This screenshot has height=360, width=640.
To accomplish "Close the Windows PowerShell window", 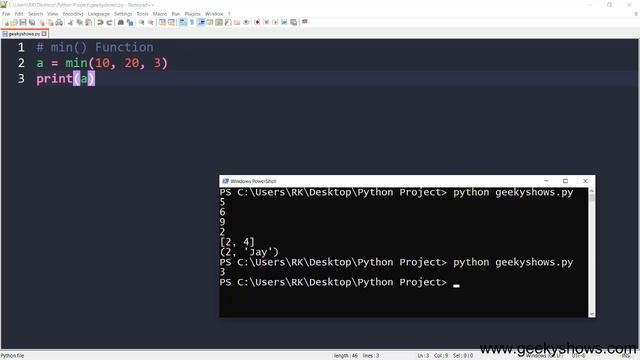I will tap(585, 181).
